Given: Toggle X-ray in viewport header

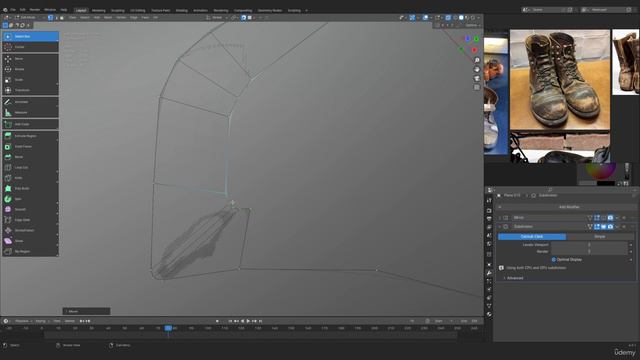Looking at the screenshot, I should (x=448, y=18).
